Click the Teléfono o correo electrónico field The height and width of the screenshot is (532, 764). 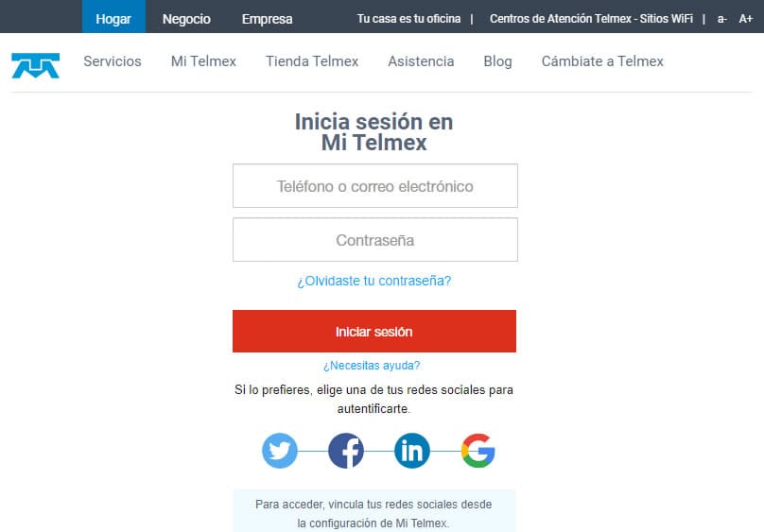pos(374,186)
